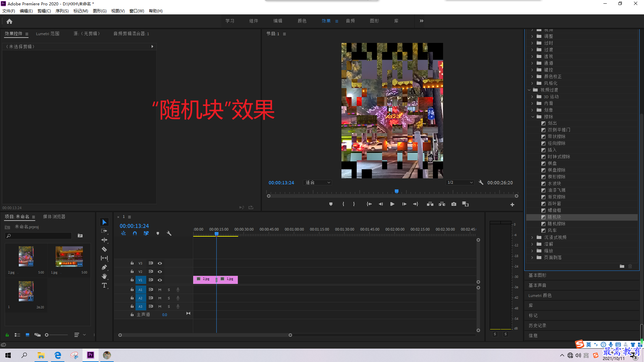Open the 窗口(W) menu

[x=137, y=11]
